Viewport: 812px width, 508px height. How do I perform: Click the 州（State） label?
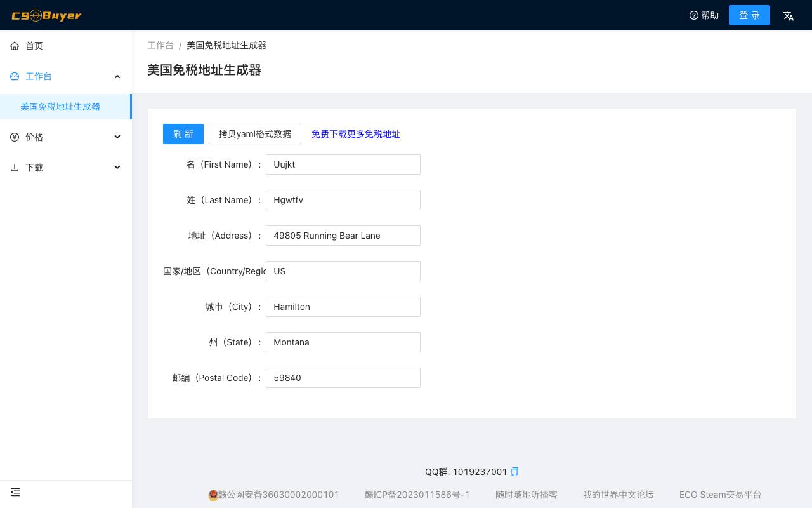coord(235,342)
